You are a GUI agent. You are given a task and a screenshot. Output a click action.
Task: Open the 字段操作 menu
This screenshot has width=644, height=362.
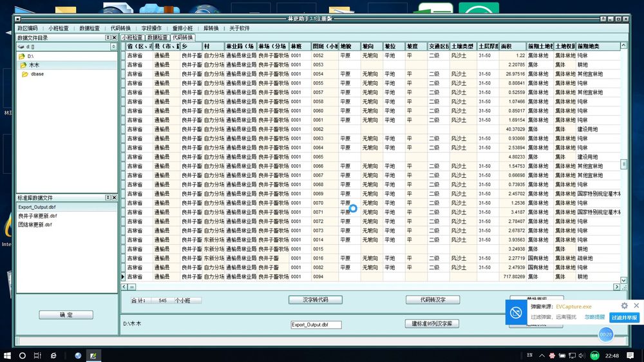coord(151,28)
